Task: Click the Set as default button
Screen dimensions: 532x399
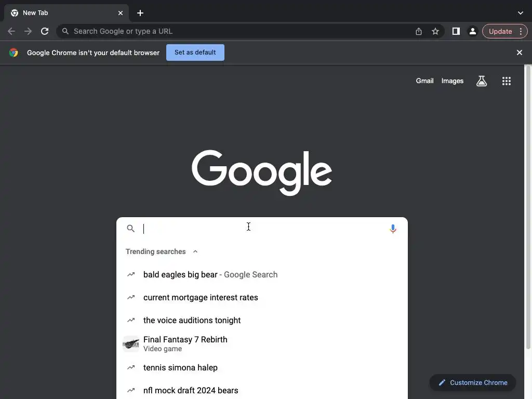Action: click(x=195, y=52)
